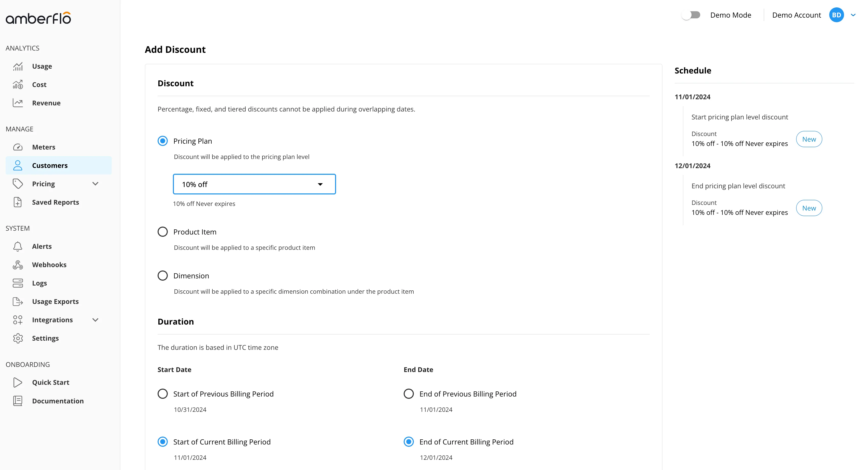Expand the Integrations submenu chevron
This screenshot has height=470, width=868.
[95, 320]
